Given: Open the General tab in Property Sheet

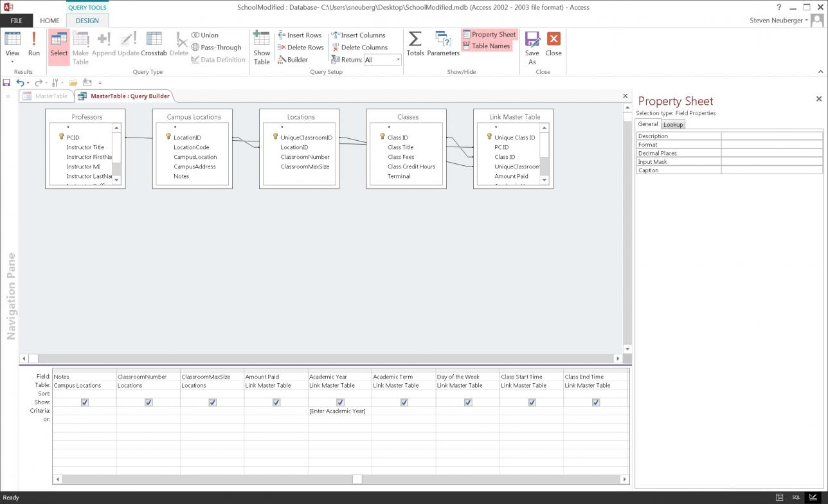Looking at the screenshot, I should (x=648, y=124).
